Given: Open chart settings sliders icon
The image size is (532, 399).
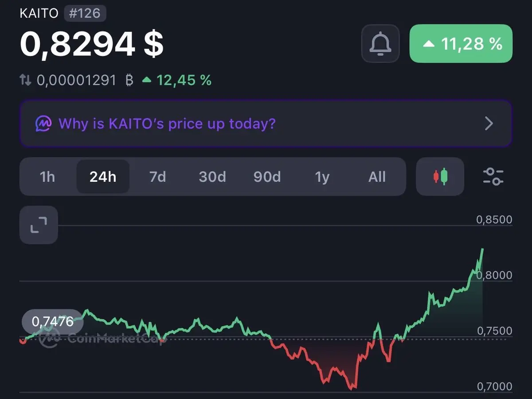Looking at the screenshot, I should tap(493, 176).
